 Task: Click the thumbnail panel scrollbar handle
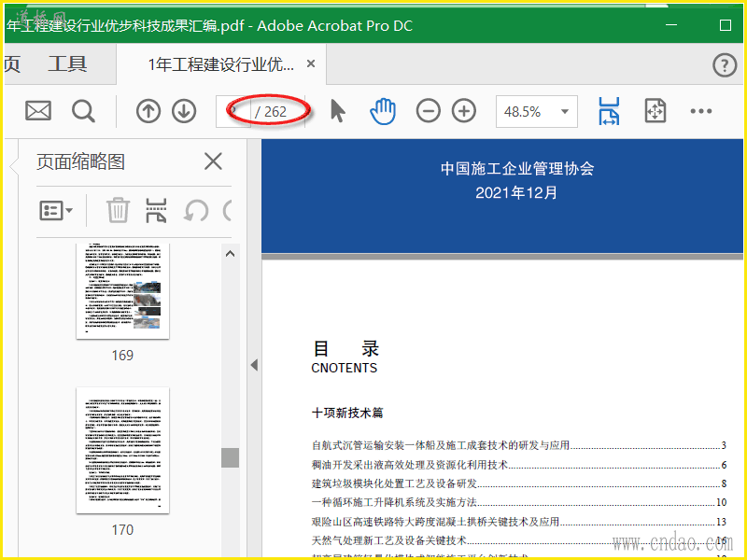coord(230,457)
